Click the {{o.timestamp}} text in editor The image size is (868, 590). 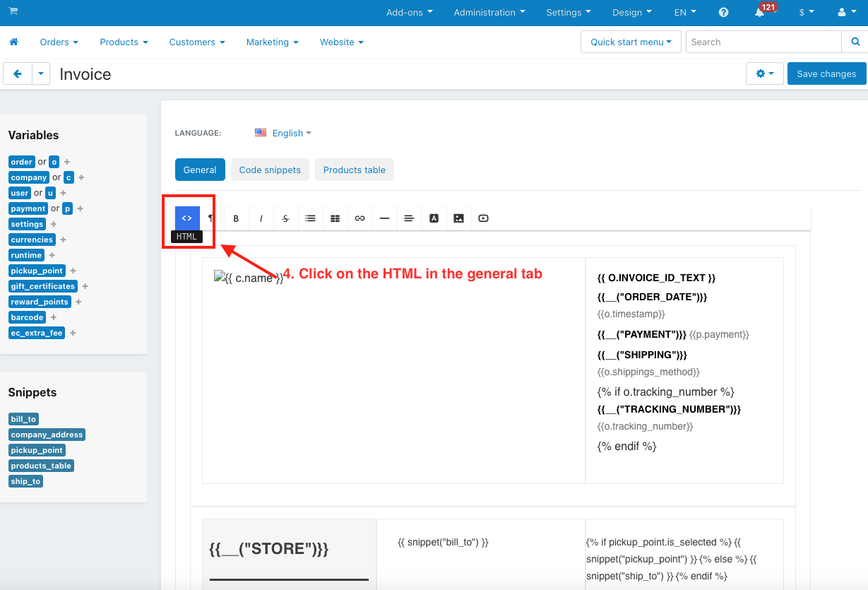[x=631, y=314]
